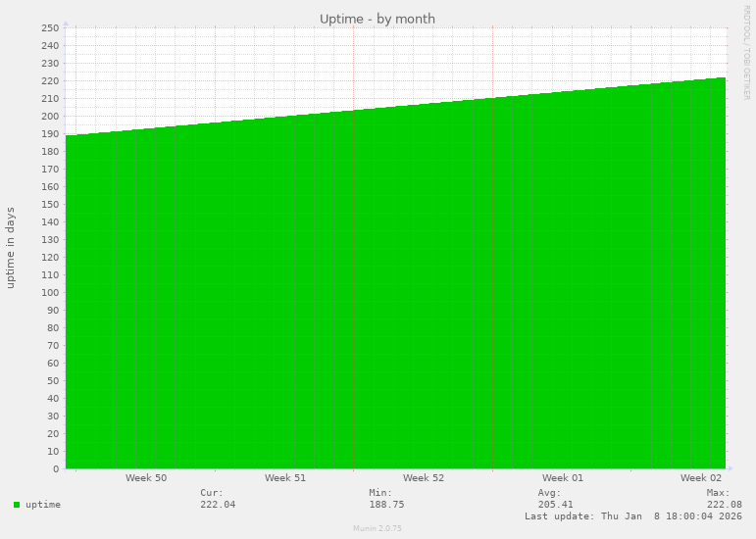Click the 50 y-axis tick label

[x=53, y=381]
